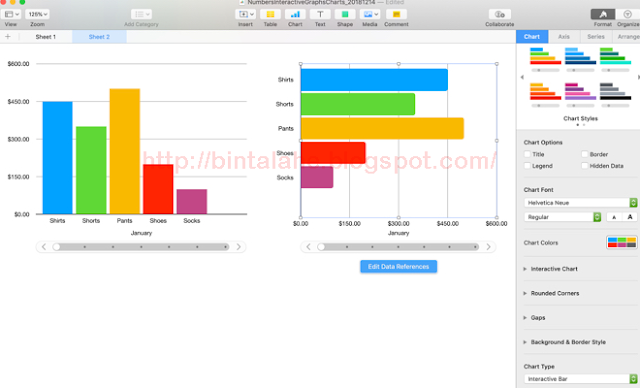Open the Zoom percentage dropdown
Screen dimensions: 640x388
point(38,14)
